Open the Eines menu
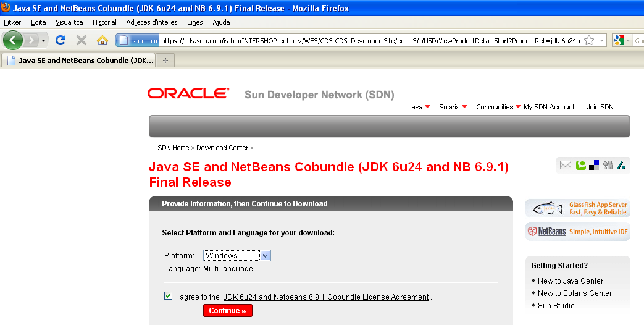 194,22
